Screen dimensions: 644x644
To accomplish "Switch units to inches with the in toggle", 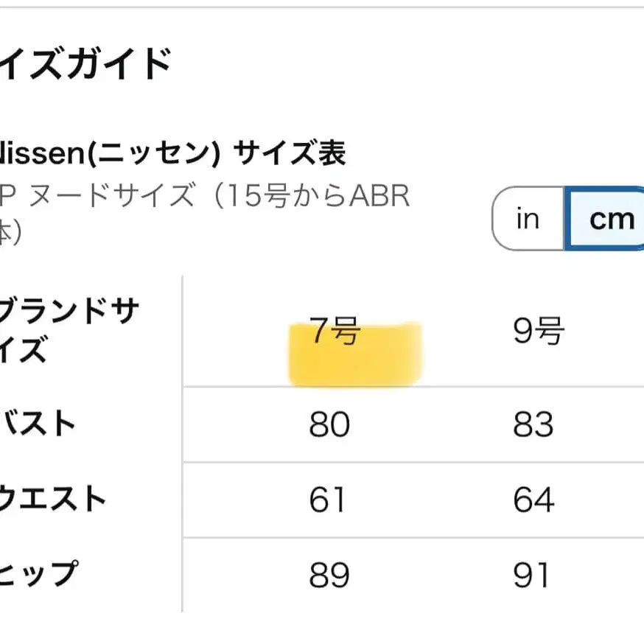I will [527, 218].
